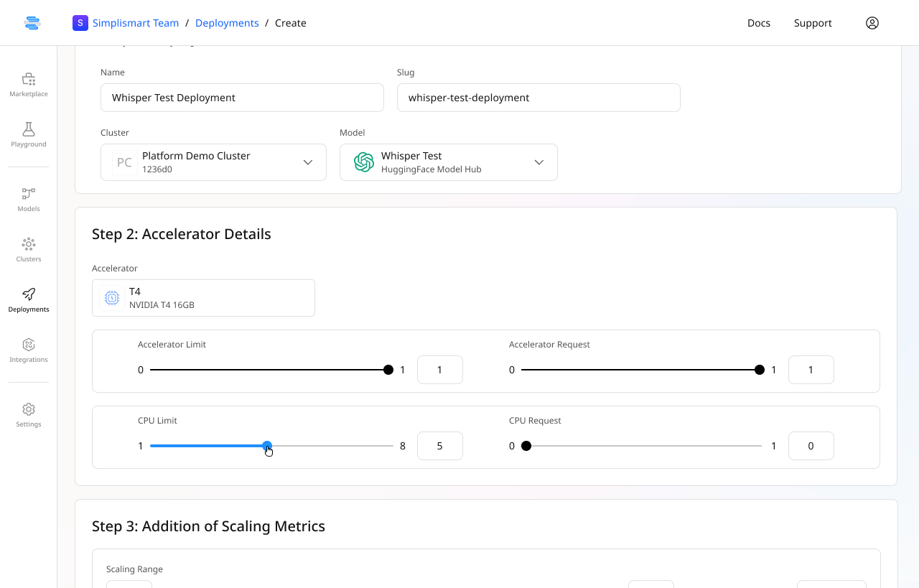The image size is (919, 588).
Task: Expand the Cluster dropdown chevron
Action: click(308, 162)
